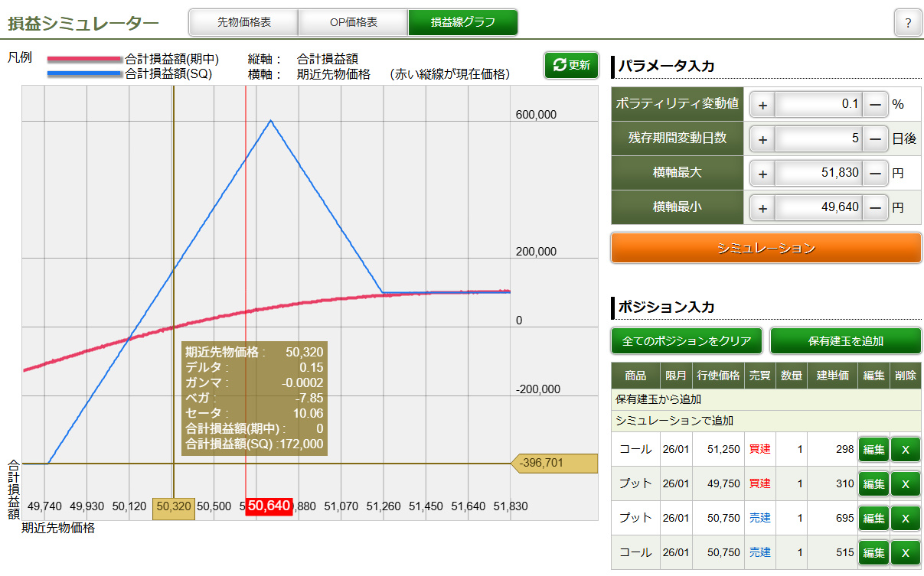
Task: Open the ? help button
Action: tap(908, 23)
